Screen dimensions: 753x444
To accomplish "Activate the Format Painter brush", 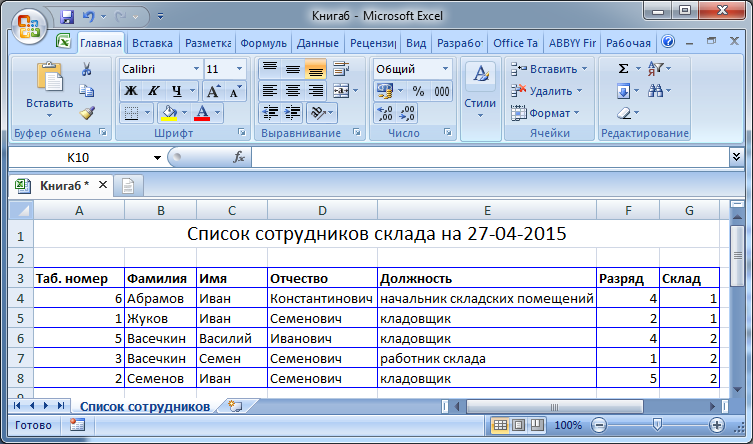I will click(x=87, y=113).
